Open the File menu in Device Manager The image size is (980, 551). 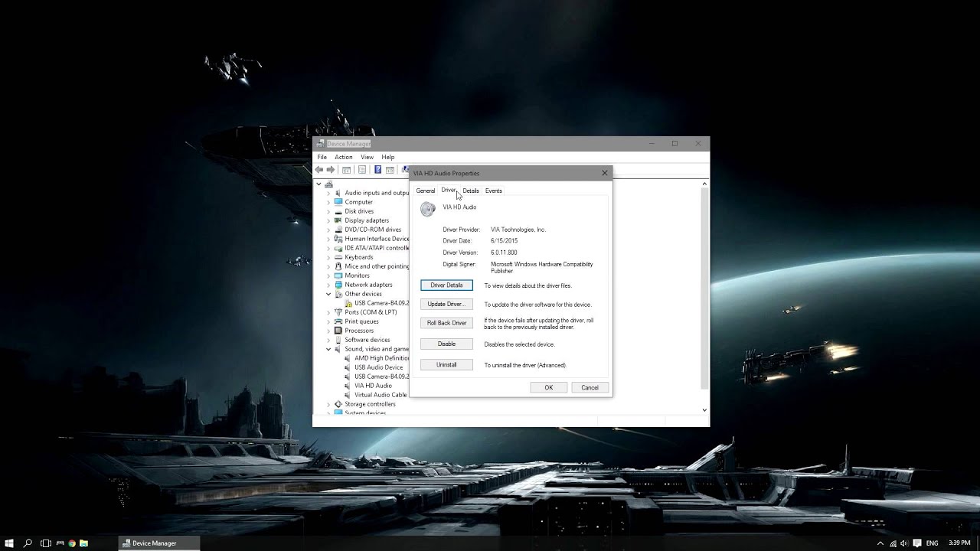coord(322,157)
